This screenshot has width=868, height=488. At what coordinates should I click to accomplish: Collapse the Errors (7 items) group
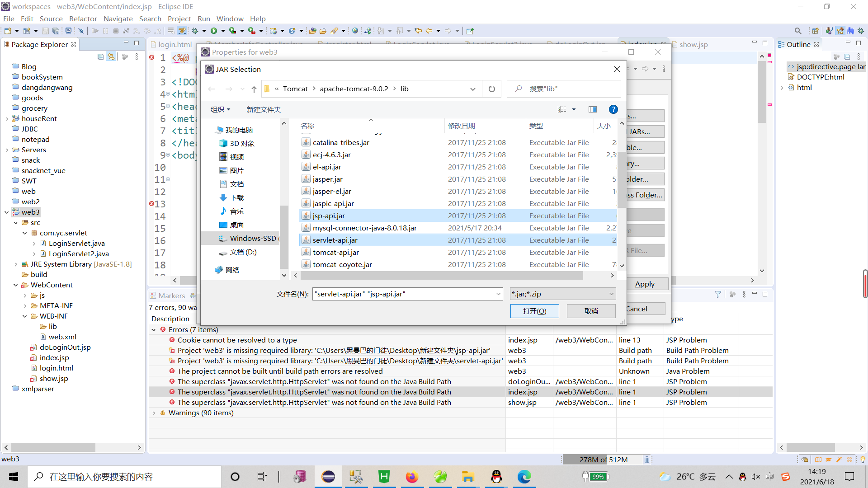click(x=154, y=330)
